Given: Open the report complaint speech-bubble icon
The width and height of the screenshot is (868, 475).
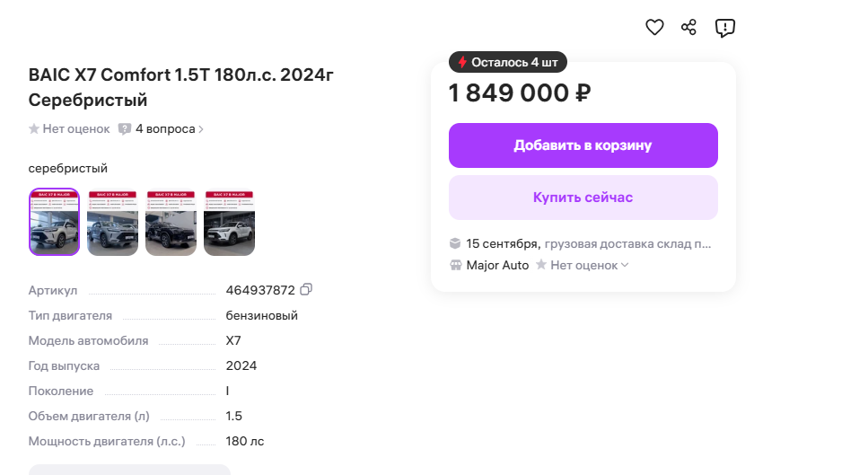Looking at the screenshot, I should (724, 28).
